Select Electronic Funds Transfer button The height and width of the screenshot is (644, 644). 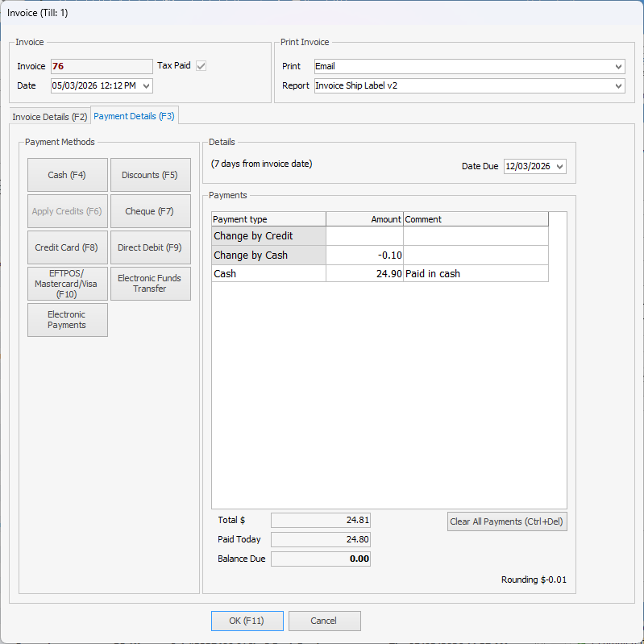(151, 284)
